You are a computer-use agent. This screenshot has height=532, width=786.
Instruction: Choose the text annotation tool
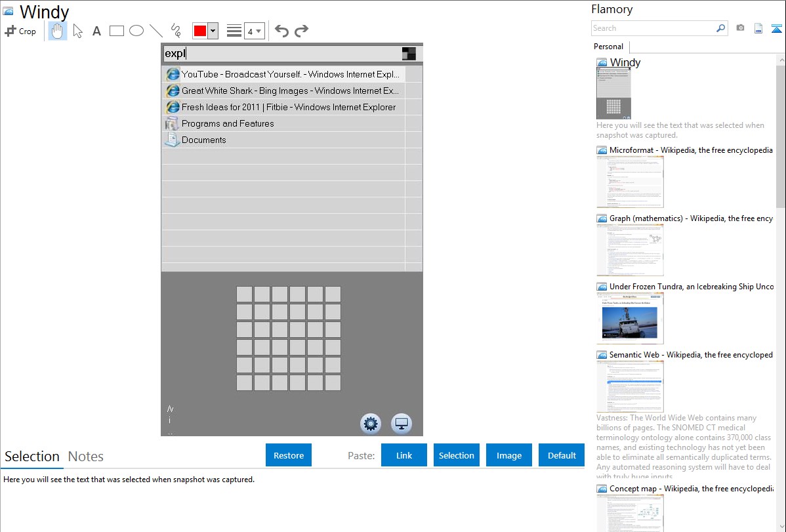click(x=96, y=31)
